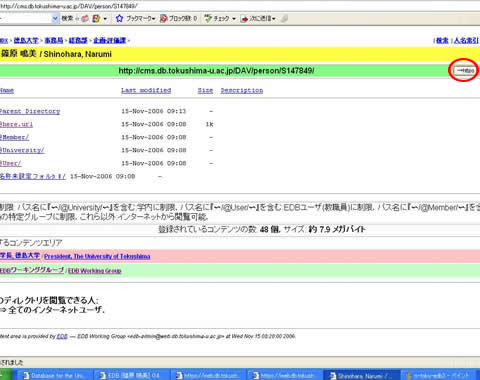Screen dimensions: 480x380
Task: Click the toolbar 検索 search button
Action: pyautogui.click(x=67, y=18)
